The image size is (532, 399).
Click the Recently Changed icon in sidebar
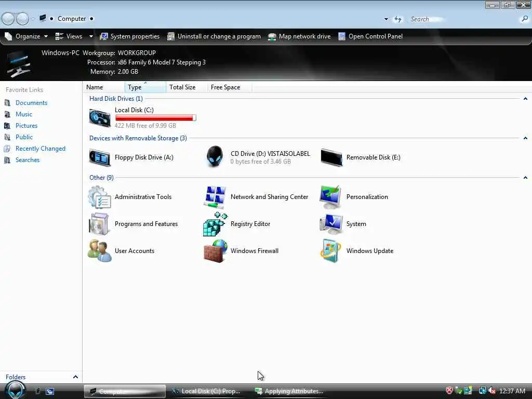pyautogui.click(x=7, y=149)
